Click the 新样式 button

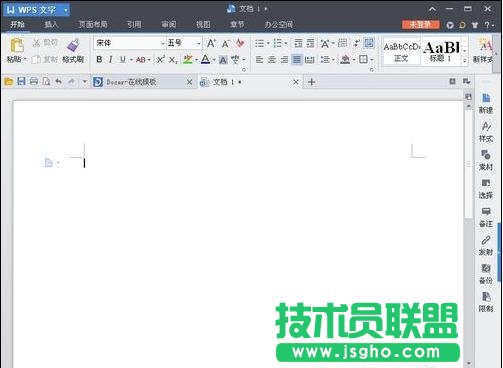483,51
